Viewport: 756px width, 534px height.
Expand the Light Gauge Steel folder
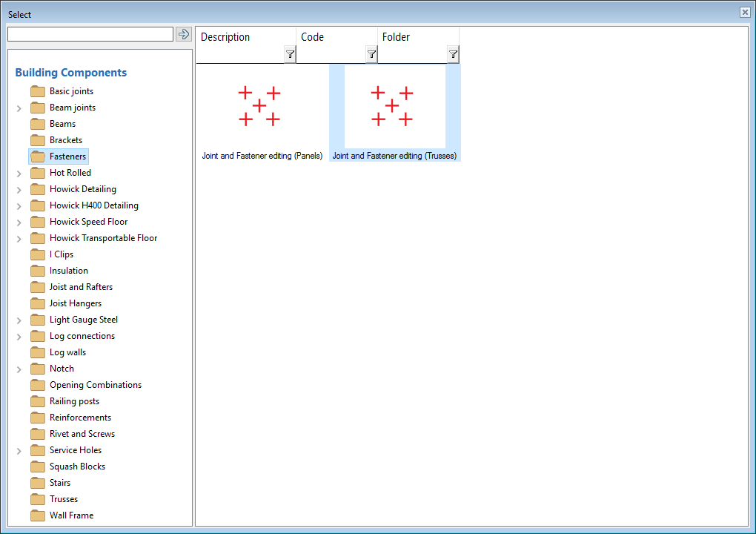coord(19,320)
